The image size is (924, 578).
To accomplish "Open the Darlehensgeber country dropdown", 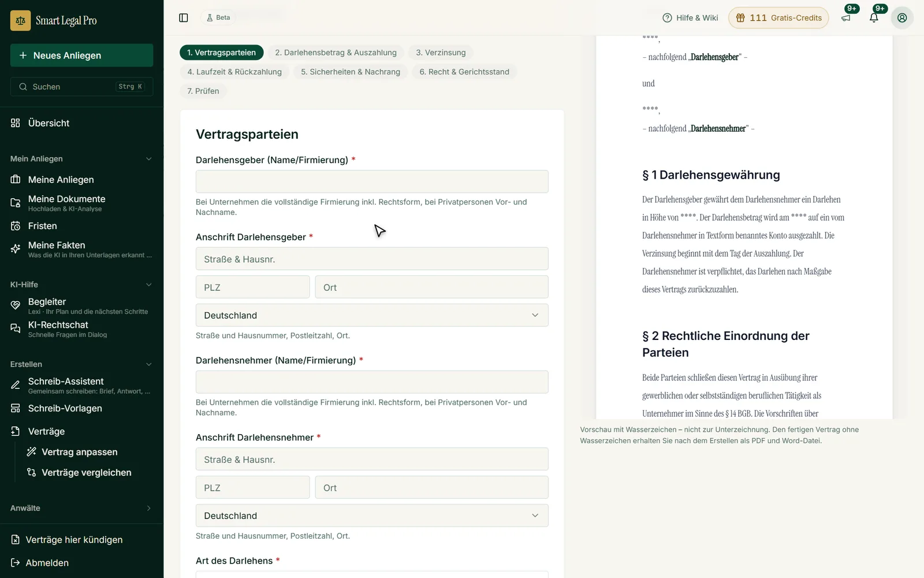I will point(372,316).
